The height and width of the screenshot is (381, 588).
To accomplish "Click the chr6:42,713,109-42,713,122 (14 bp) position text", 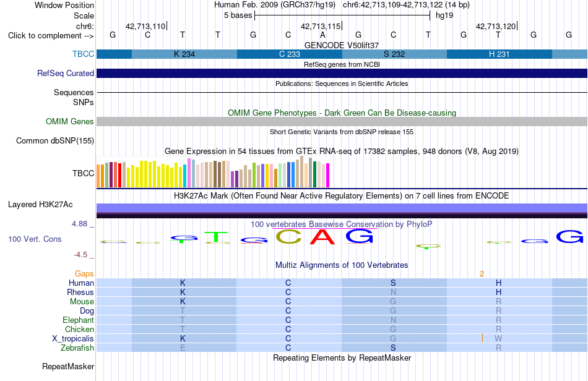I will (x=406, y=5).
